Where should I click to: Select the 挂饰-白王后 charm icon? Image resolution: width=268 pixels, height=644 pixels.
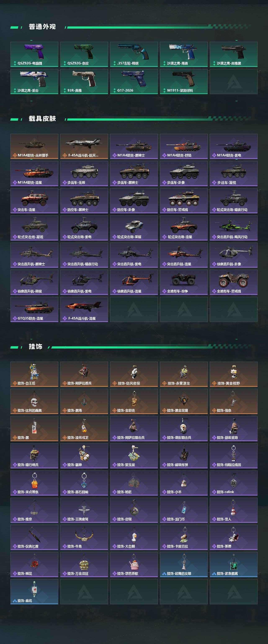tap(34, 374)
